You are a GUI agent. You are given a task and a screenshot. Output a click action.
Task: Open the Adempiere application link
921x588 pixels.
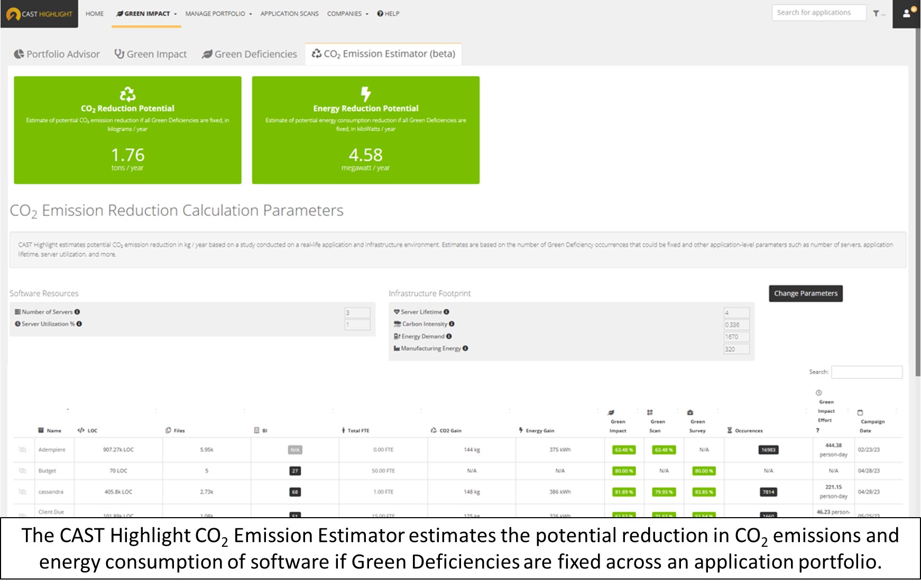(x=52, y=450)
